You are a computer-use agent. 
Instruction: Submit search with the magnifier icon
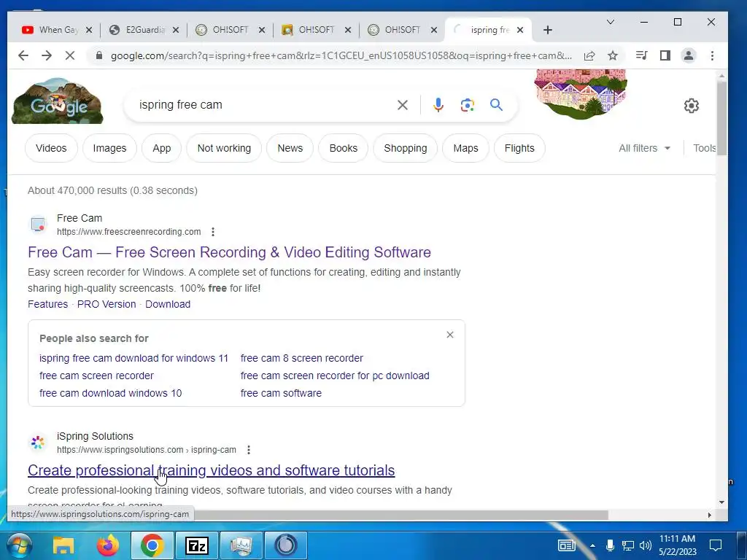click(496, 105)
